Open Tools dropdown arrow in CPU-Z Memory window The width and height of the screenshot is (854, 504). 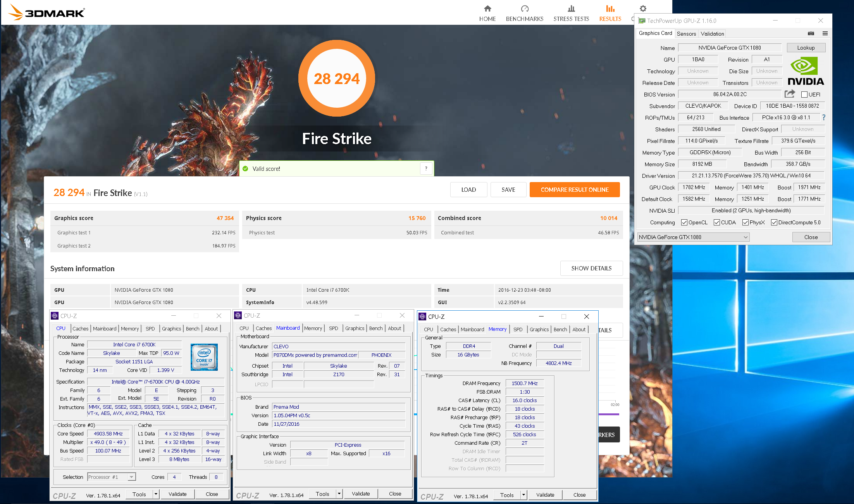click(x=523, y=495)
